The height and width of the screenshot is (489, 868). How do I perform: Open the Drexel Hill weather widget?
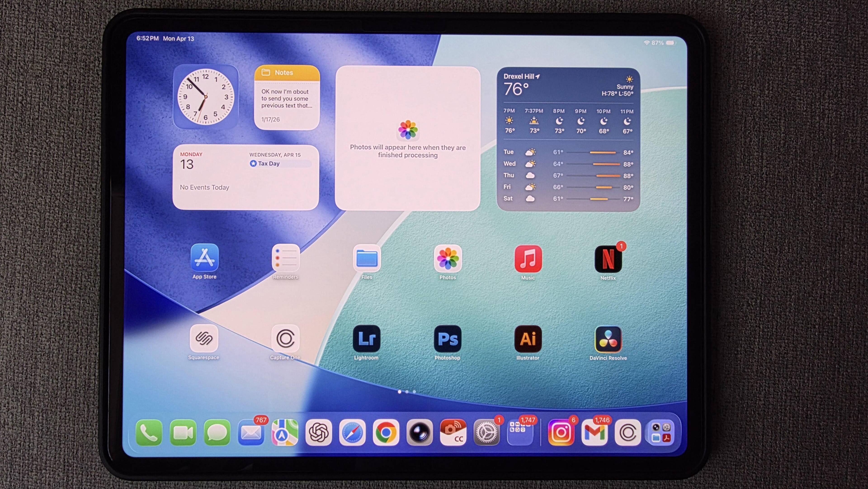point(568,140)
